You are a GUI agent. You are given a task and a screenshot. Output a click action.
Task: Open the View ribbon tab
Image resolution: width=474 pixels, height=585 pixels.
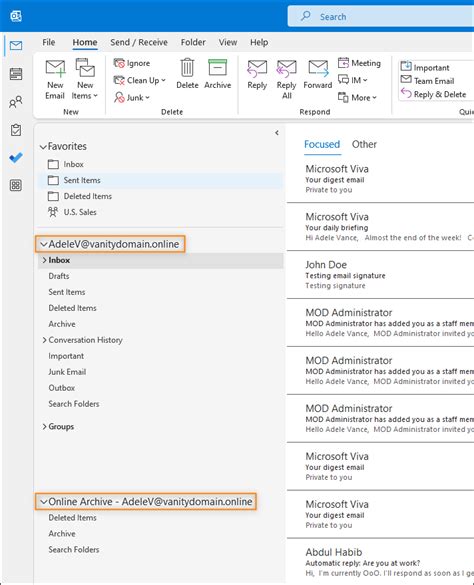coord(228,42)
